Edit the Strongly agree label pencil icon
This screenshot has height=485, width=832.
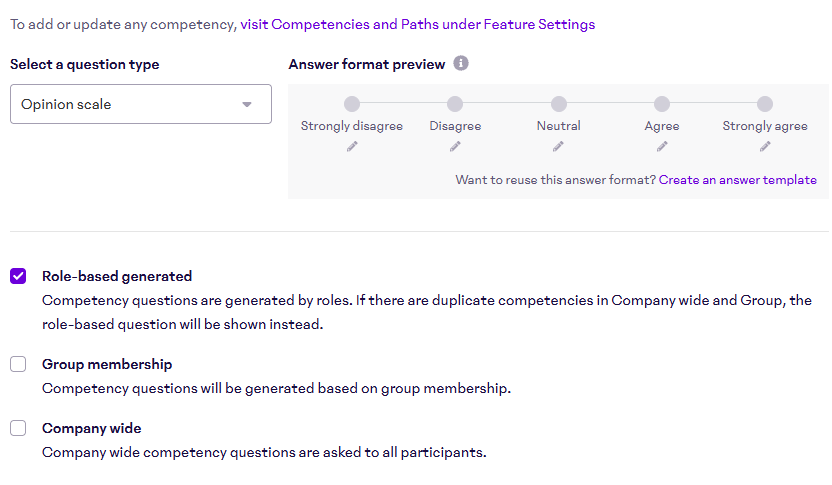click(765, 146)
